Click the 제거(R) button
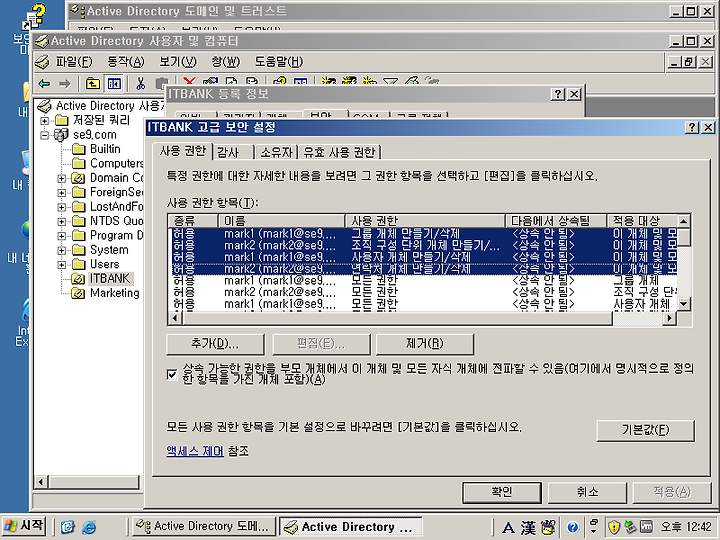 425,344
